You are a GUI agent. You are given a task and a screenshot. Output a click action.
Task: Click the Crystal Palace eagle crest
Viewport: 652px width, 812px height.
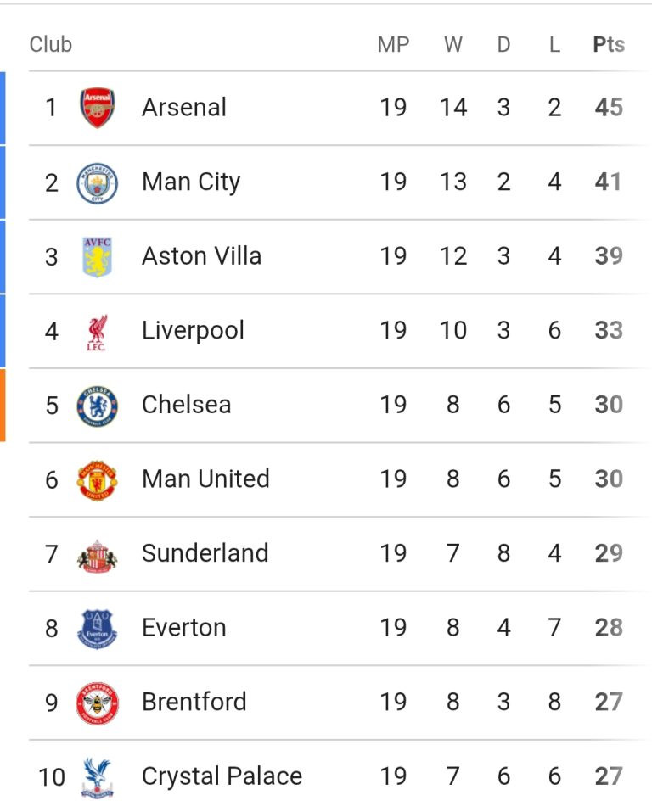[97, 776]
